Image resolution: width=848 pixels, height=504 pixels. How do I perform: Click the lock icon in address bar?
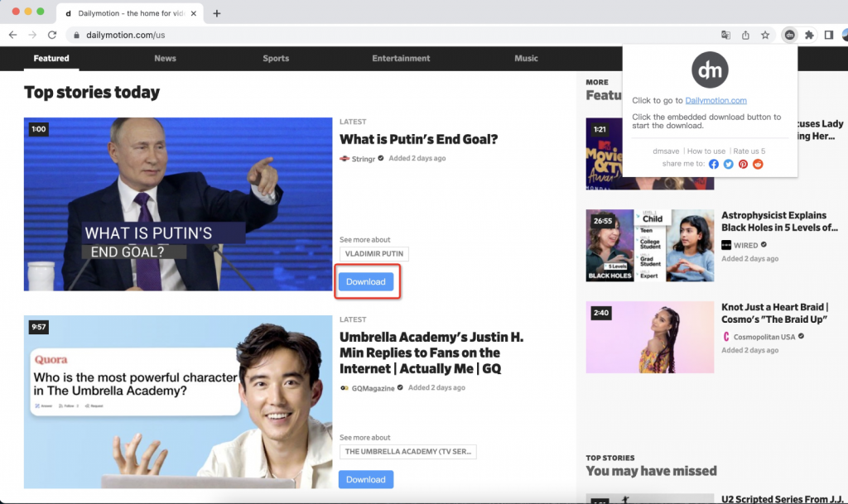click(x=76, y=35)
